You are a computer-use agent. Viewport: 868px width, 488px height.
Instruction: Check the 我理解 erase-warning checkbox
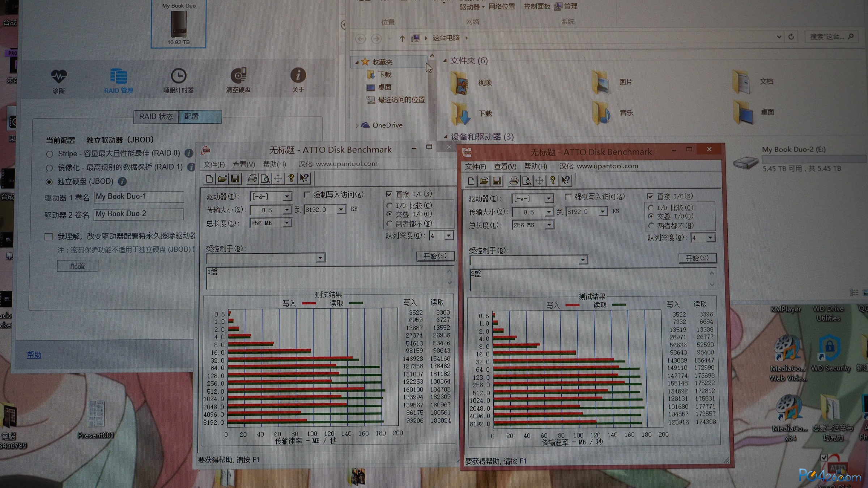(x=48, y=237)
